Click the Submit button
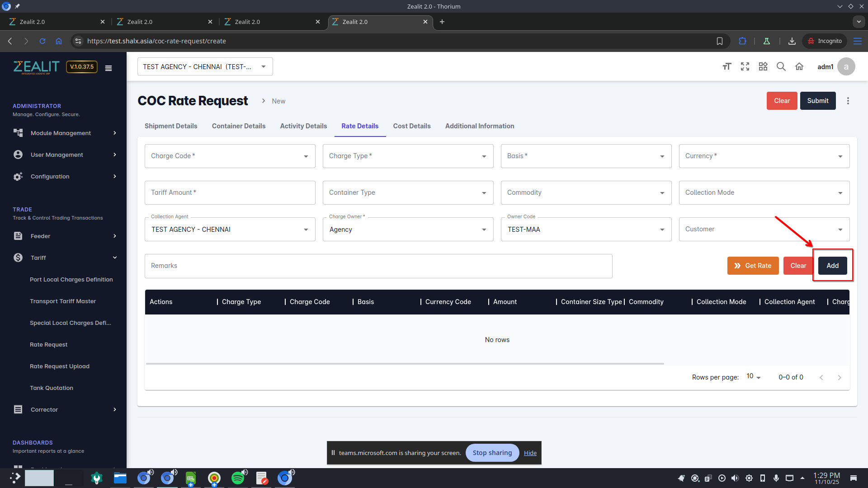868x488 pixels. tap(817, 101)
